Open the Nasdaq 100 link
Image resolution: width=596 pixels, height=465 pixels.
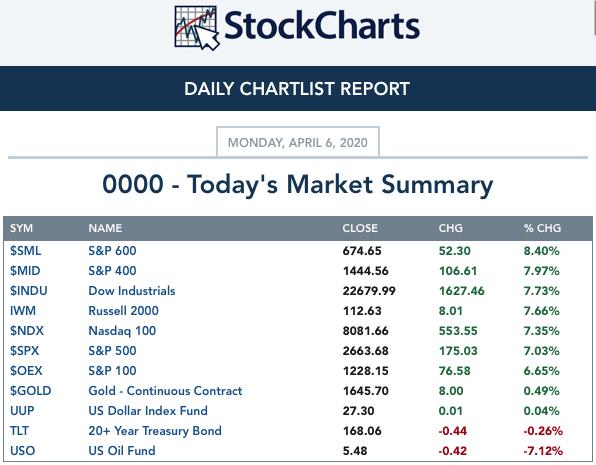(x=122, y=331)
